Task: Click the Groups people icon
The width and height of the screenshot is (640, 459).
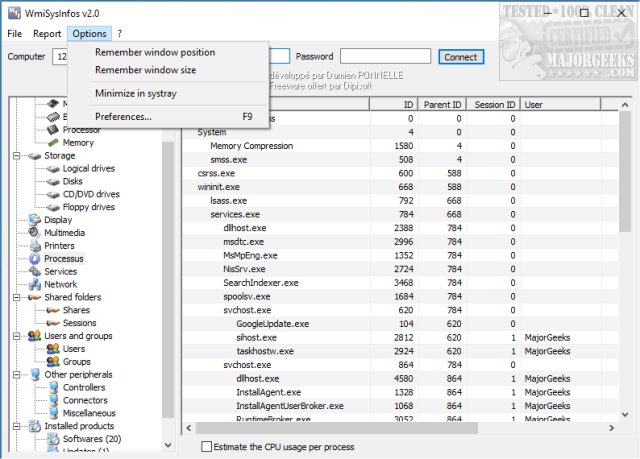Action: tap(53, 361)
